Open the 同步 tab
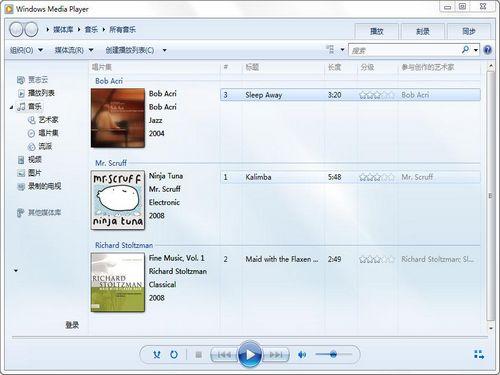This screenshot has width=500, height=375. [x=469, y=32]
